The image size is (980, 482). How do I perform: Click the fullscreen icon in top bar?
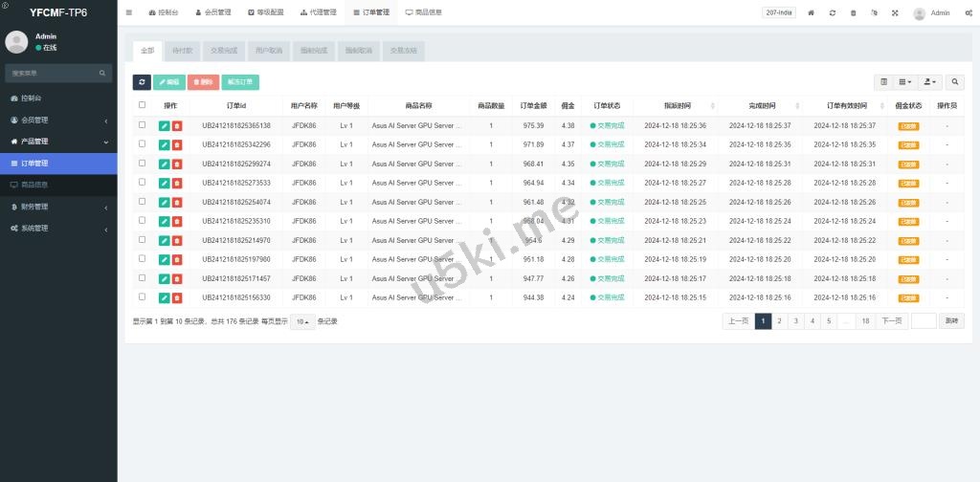click(x=895, y=13)
